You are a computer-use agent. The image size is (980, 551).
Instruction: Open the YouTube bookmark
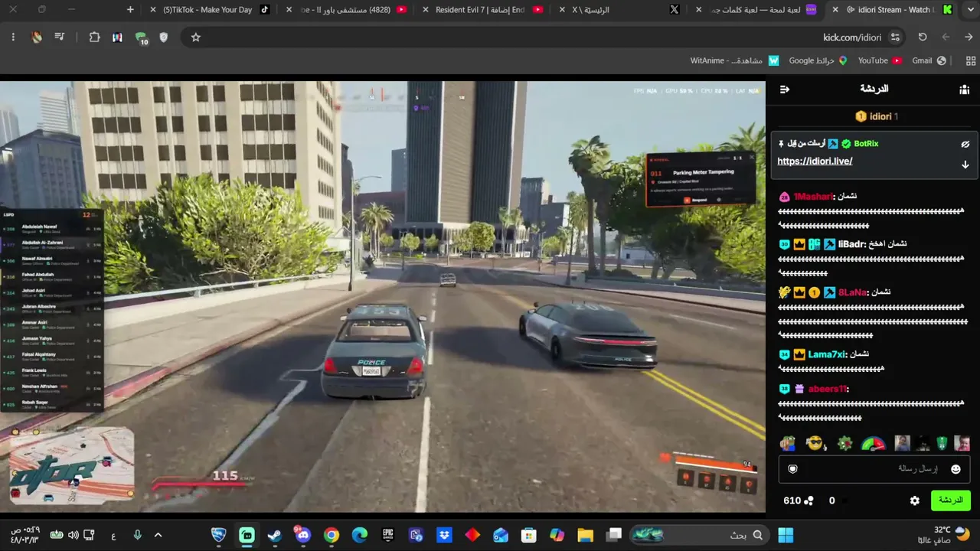(879, 60)
